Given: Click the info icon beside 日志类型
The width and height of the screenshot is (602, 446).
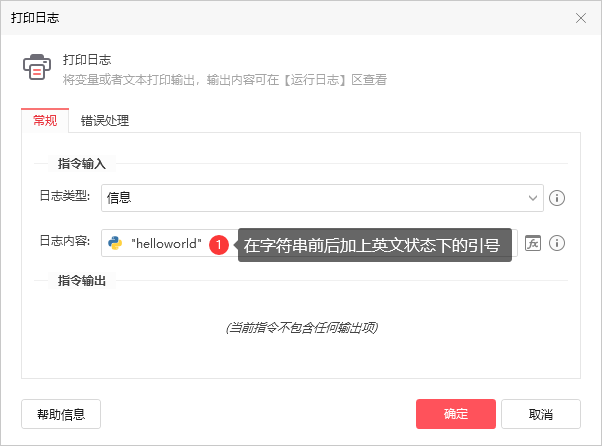Looking at the screenshot, I should click(557, 198).
